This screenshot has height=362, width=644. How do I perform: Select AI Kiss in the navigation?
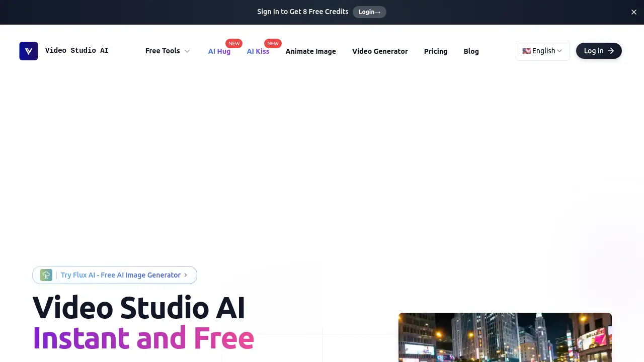(x=258, y=51)
